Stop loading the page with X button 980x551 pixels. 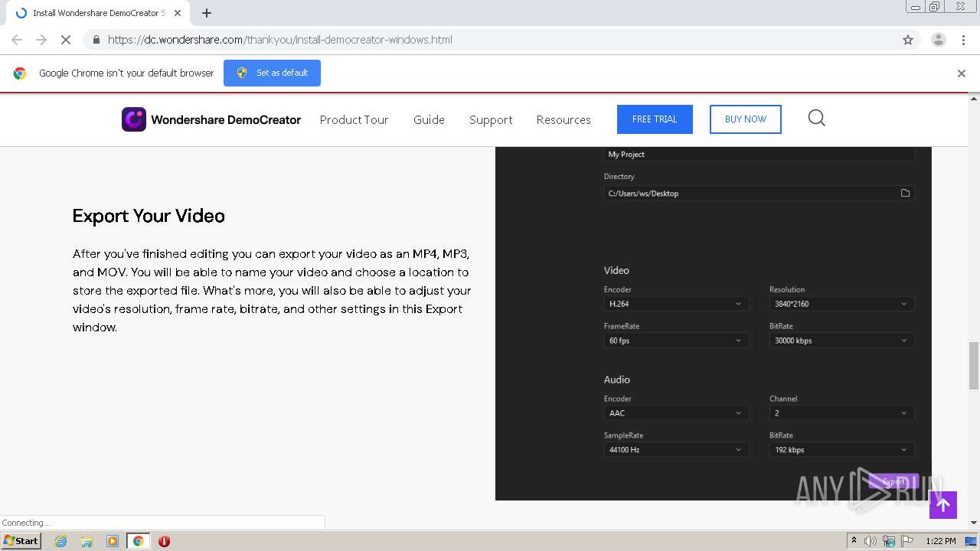click(66, 40)
